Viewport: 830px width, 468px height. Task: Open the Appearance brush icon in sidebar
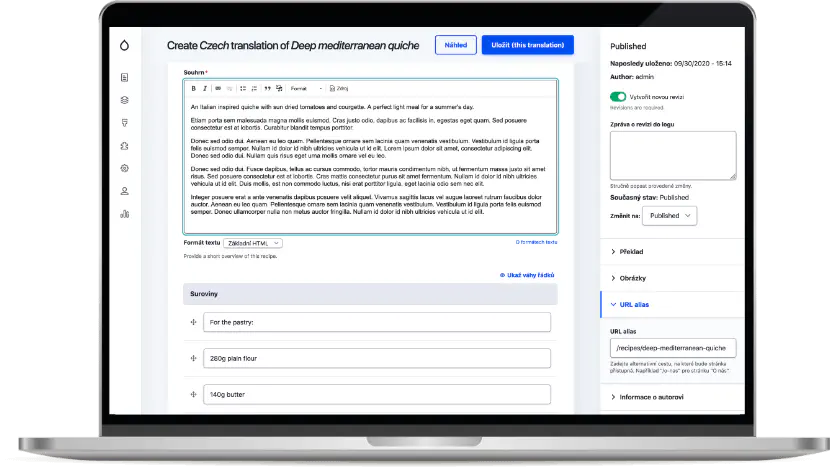124,123
